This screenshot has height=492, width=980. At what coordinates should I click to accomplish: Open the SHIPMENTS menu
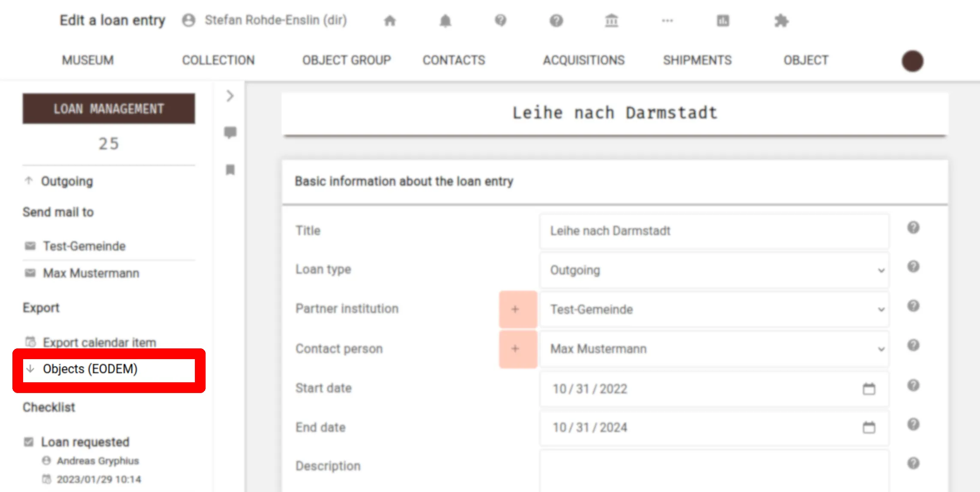[697, 60]
